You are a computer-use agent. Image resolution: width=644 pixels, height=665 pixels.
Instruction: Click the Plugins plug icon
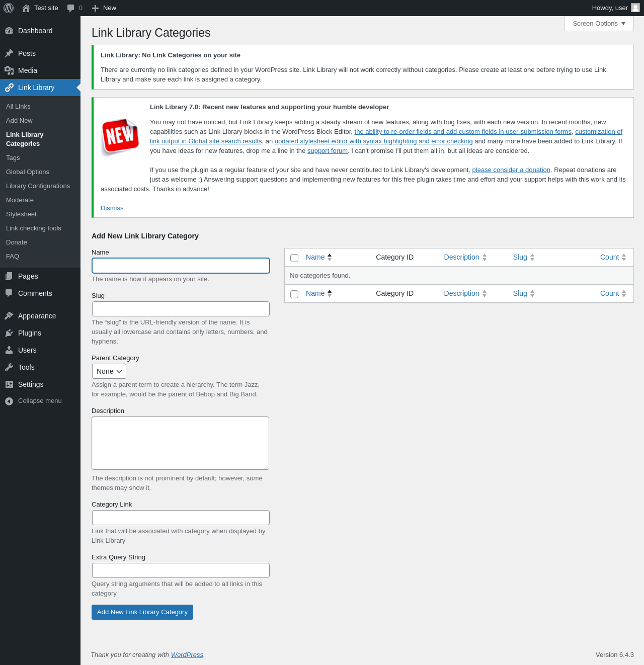(9, 333)
